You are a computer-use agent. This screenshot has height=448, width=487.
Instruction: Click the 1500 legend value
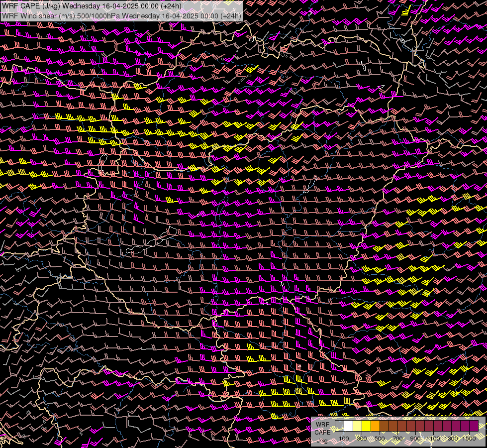point(469,439)
